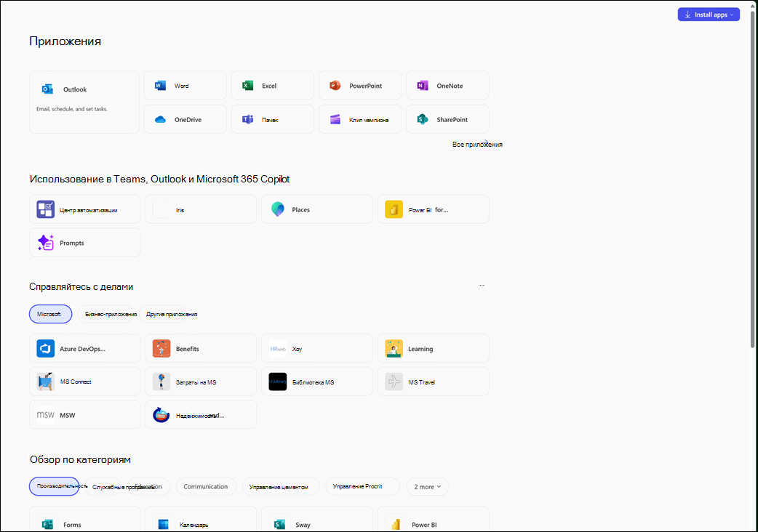The height and width of the screenshot is (532, 758).
Task: Open the Outlook app icon
Action: pos(47,89)
